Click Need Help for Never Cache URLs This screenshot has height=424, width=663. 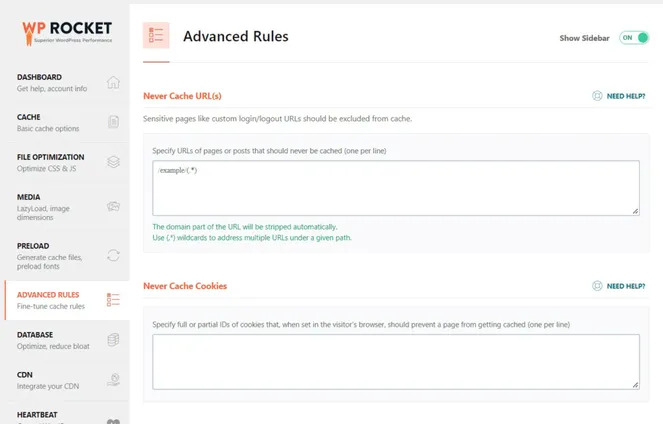619,96
